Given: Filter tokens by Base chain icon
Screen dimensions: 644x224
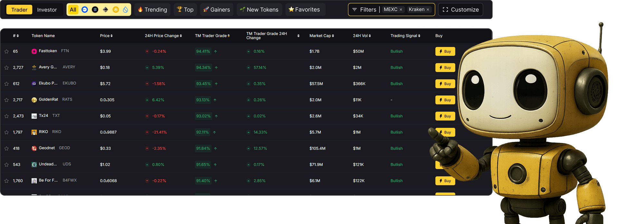Looking at the screenshot, I should point(85,10).
